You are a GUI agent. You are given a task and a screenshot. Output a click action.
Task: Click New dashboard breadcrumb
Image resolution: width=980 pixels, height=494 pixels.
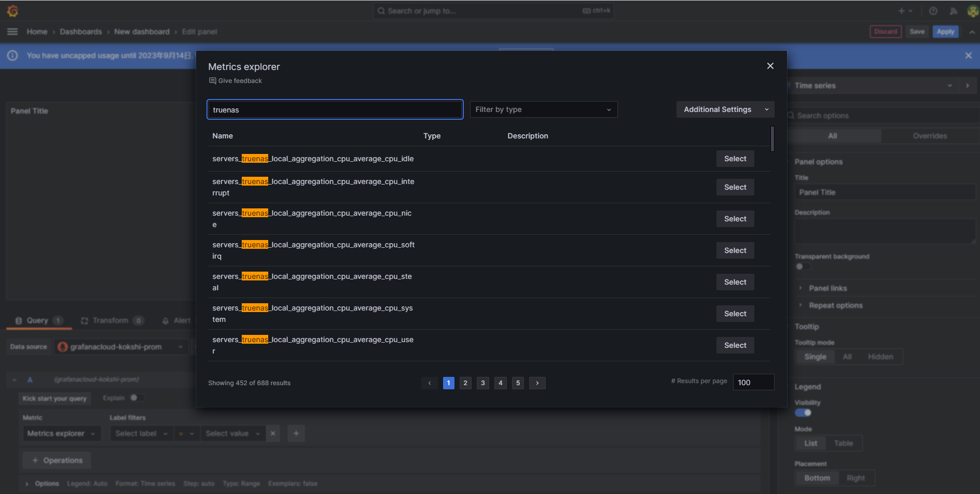(142, 32)
